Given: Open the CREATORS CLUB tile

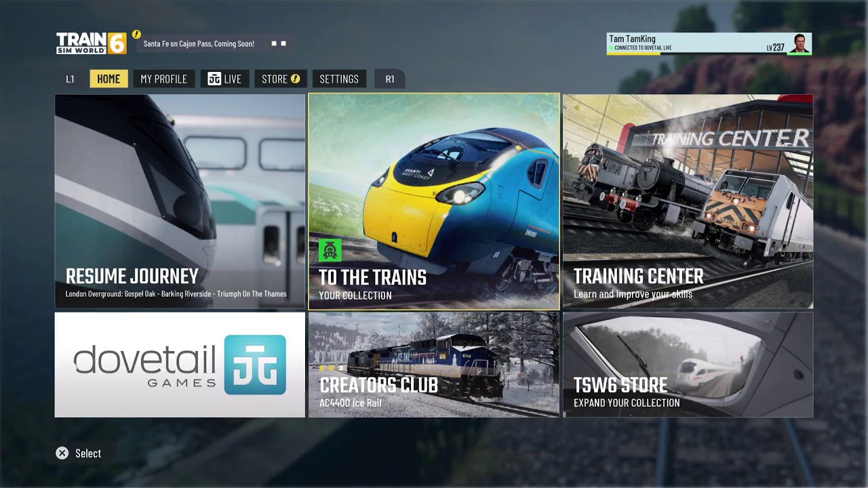Looking at the screenshot, I should (434, 365).
